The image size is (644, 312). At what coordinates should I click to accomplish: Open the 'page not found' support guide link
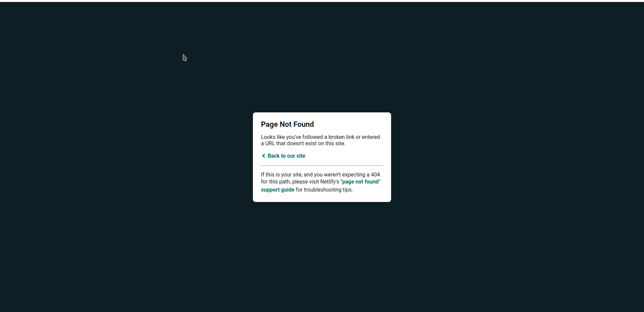click(x=360, y=181)
